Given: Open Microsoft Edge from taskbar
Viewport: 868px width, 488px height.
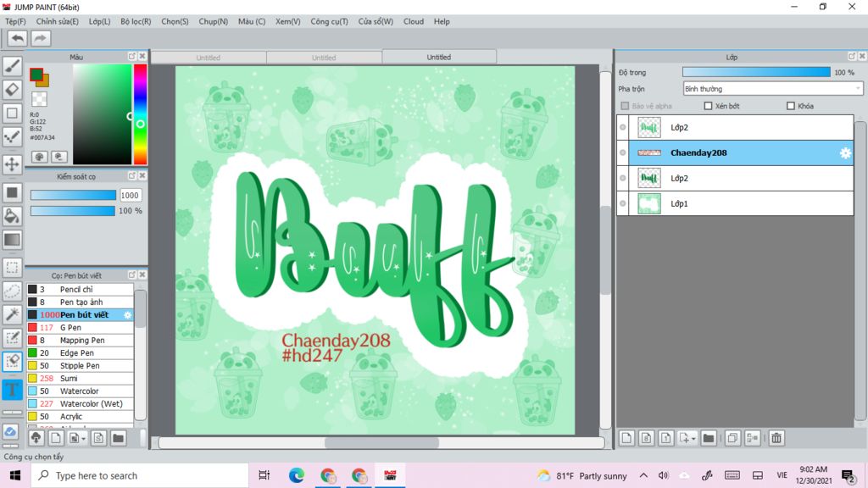Looking at the screenshot, I should point(297,476).
